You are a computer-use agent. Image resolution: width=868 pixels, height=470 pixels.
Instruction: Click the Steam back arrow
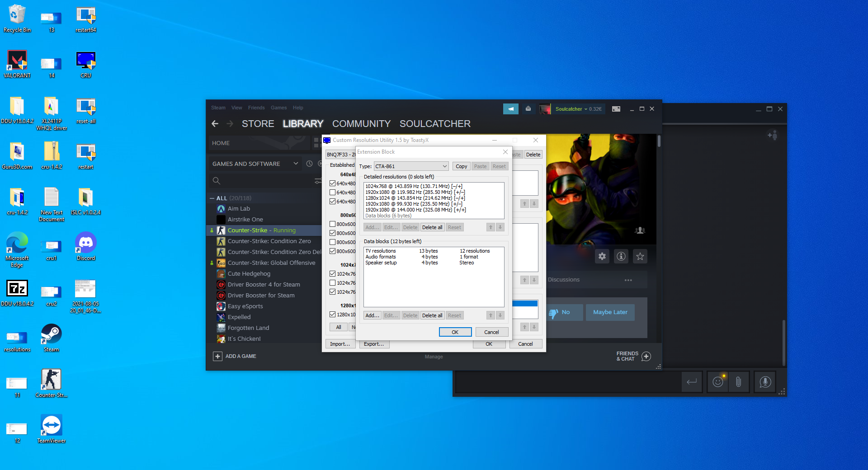pos(215,124)
